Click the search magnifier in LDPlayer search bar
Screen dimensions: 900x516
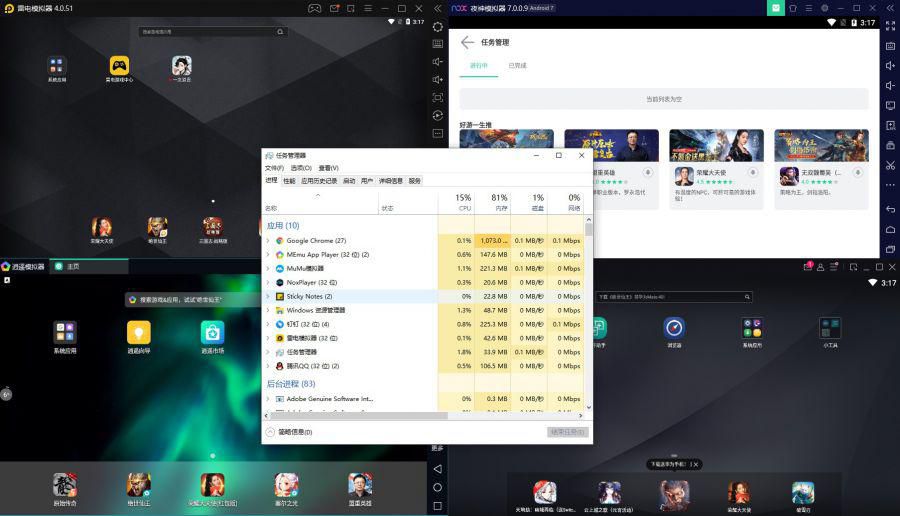coord(280,32)
